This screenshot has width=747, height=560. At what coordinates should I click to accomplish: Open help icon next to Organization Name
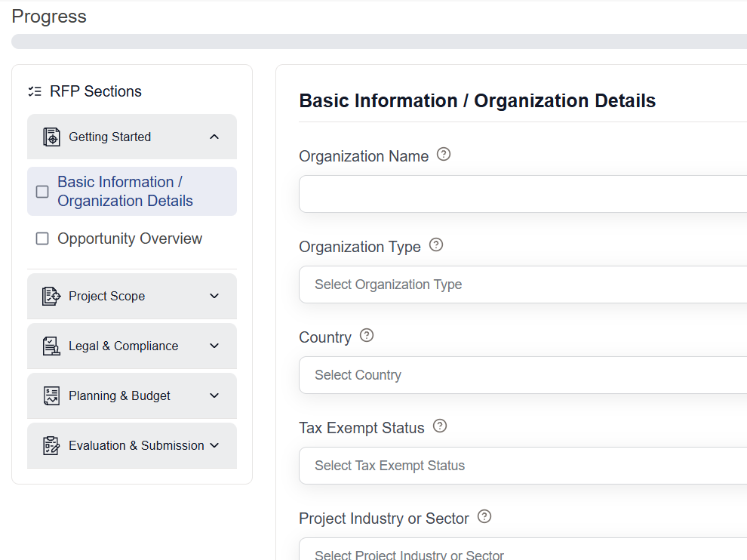(444, 155)
